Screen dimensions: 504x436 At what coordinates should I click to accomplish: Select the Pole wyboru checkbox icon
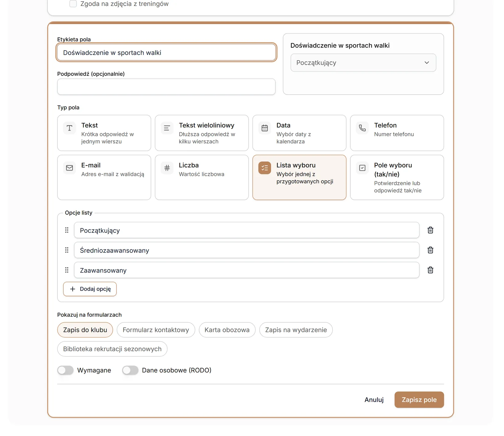pyautogui.click(x=362, y=168)
